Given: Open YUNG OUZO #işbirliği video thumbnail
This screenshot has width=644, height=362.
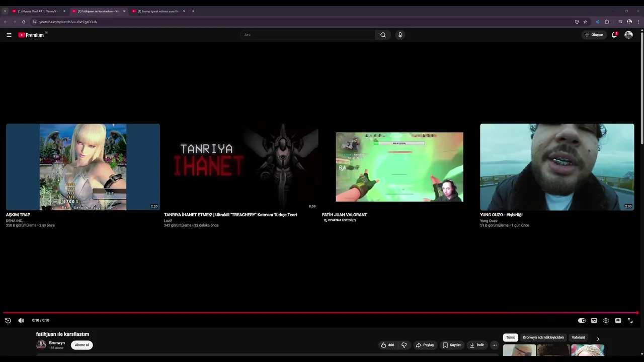Looking at the screenshot, I should pyautogui.click(x=557, y=167).
